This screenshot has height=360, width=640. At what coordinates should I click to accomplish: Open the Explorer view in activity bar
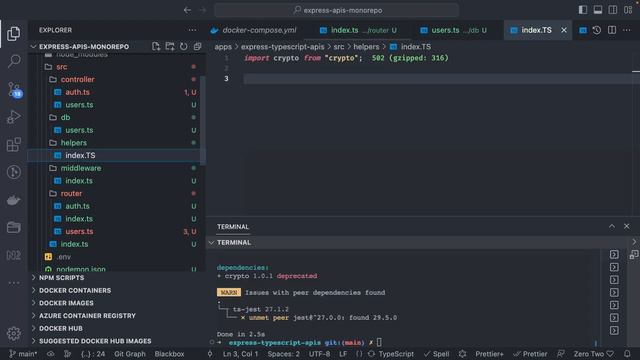pos(13,34)
